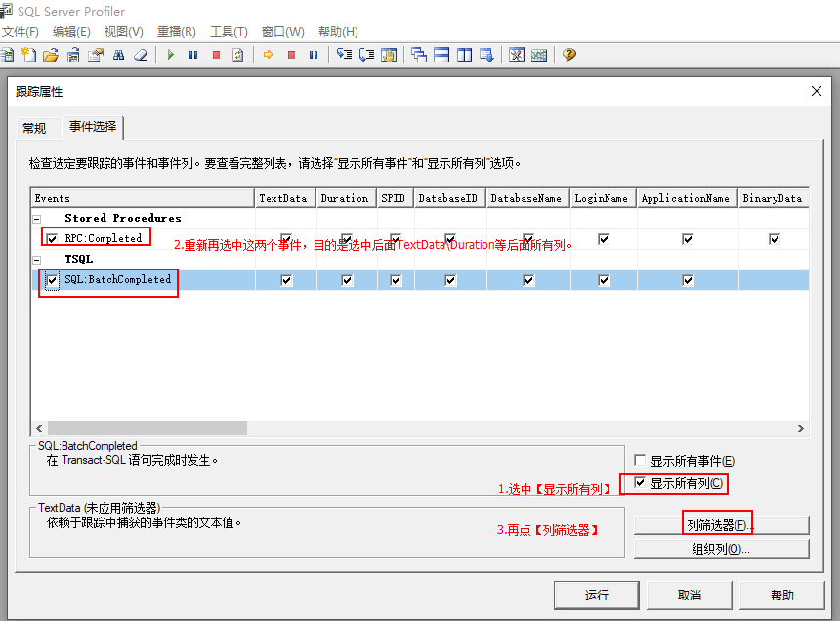
Task: Pause the selected trace with the first blue pause icon
Action: pos(193,55)
